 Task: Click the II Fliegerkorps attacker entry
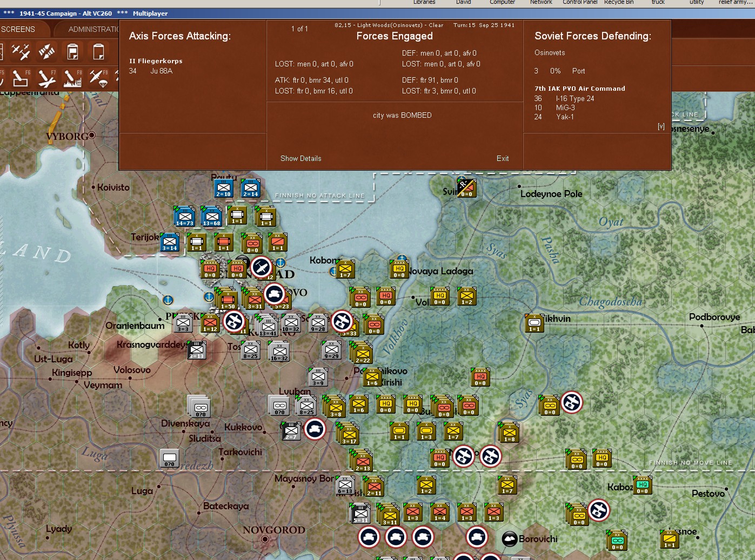click(156, 61)
